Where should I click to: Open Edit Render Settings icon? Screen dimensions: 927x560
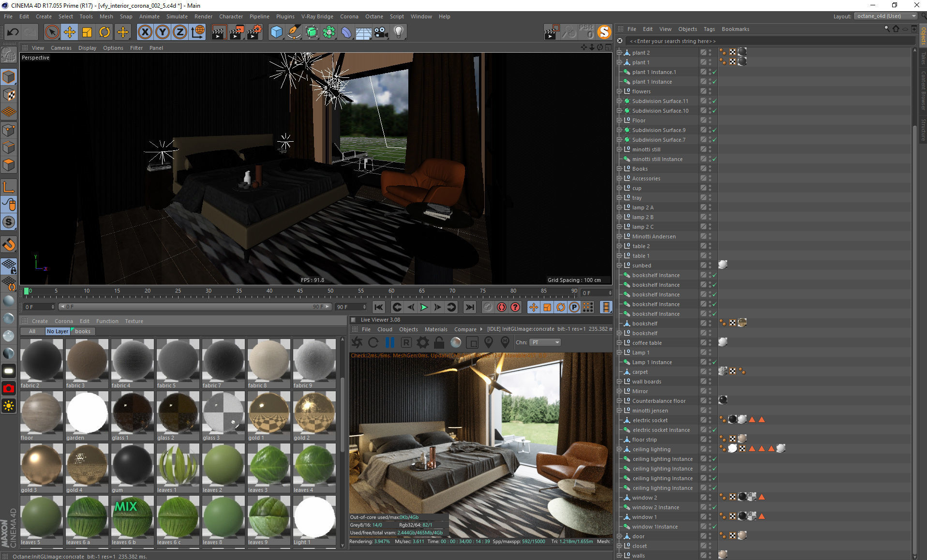coord(254,32)
